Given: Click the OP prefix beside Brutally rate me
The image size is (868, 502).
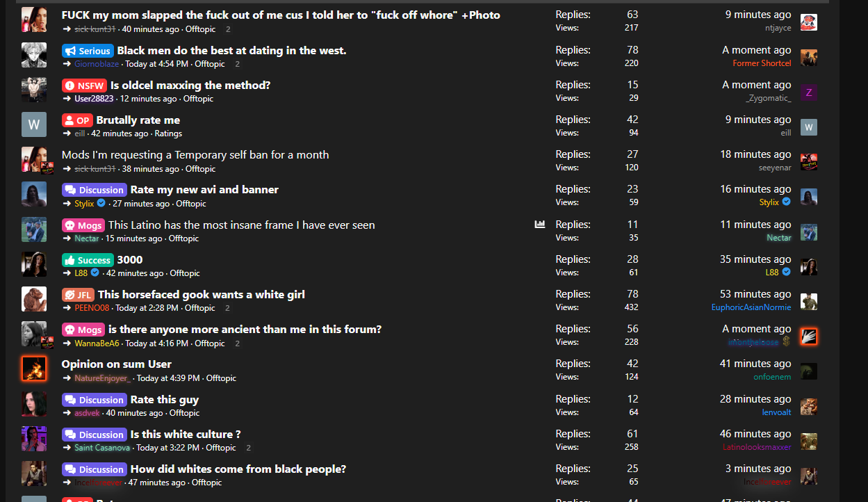Looking at the screenshot, I should tap(76, 120).
